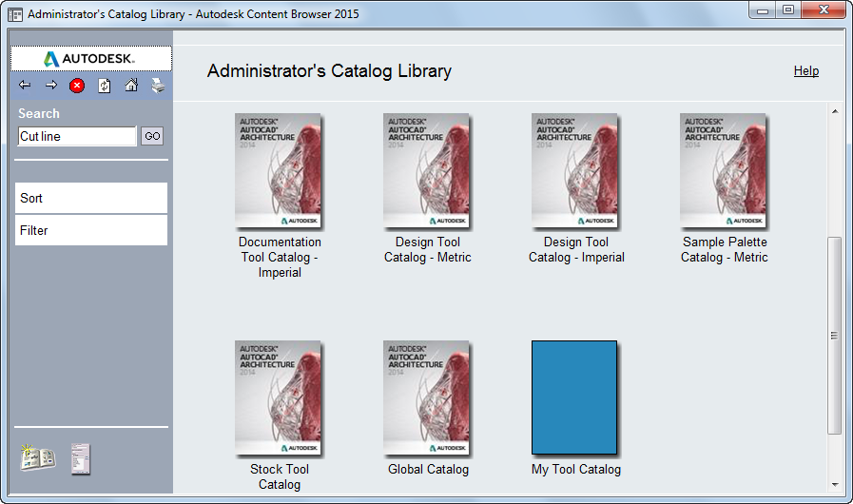Click the scrollbar down arrow

[x=835, y=484]
